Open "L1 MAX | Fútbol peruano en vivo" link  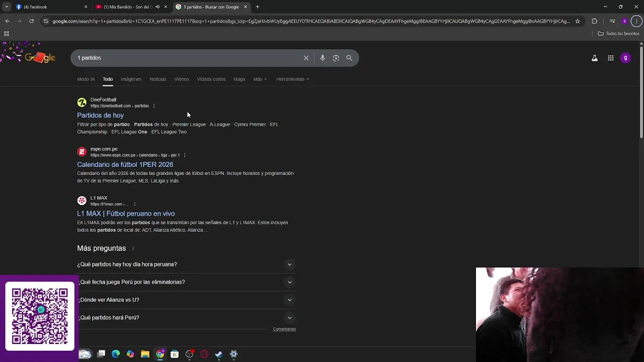pos(126,214)
